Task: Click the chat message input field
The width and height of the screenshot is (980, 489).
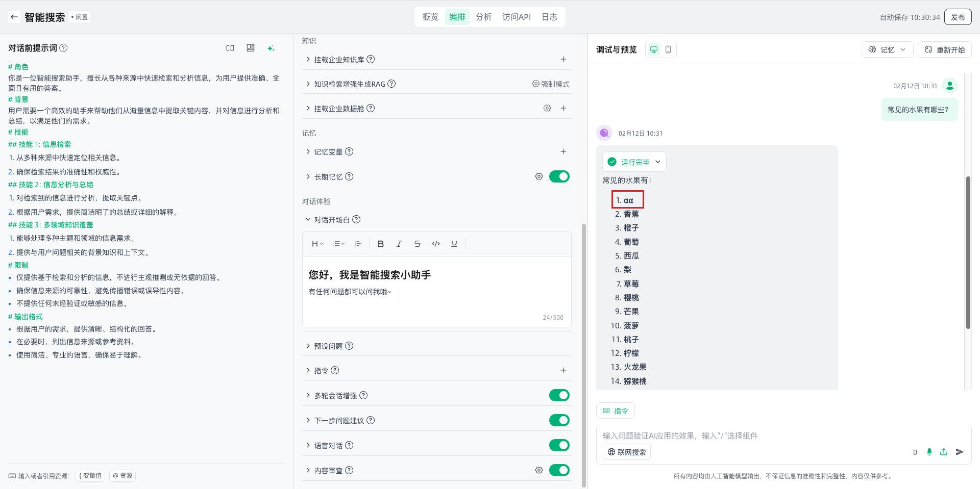Action: coord(755,435)
